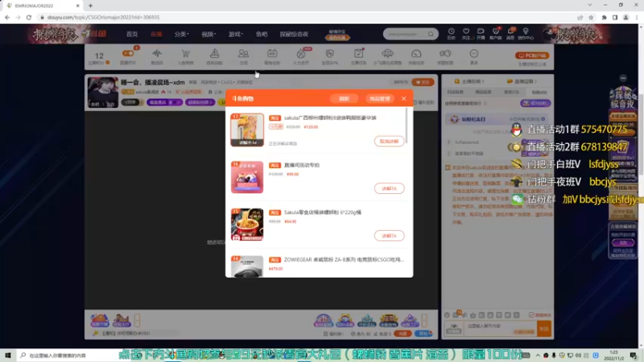The height and width of the screenshot is (362, 644).
Task: Open the 斗鱼购物 cart icon in toolbar
Action: click(x=186, y=53)
